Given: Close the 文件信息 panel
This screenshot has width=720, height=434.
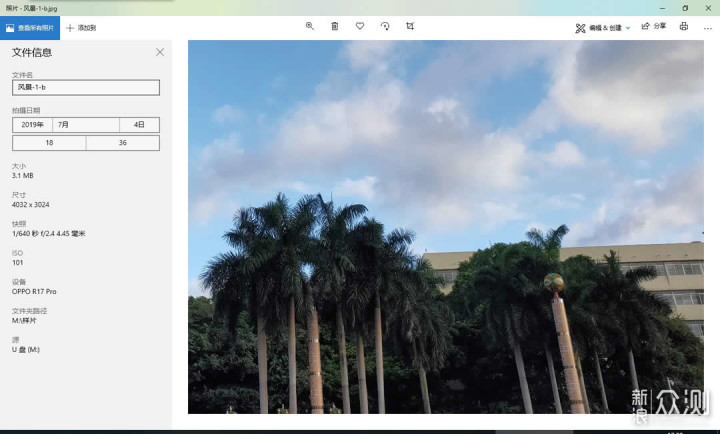Looking at the screenshot, I should click(x=160, y=52).
